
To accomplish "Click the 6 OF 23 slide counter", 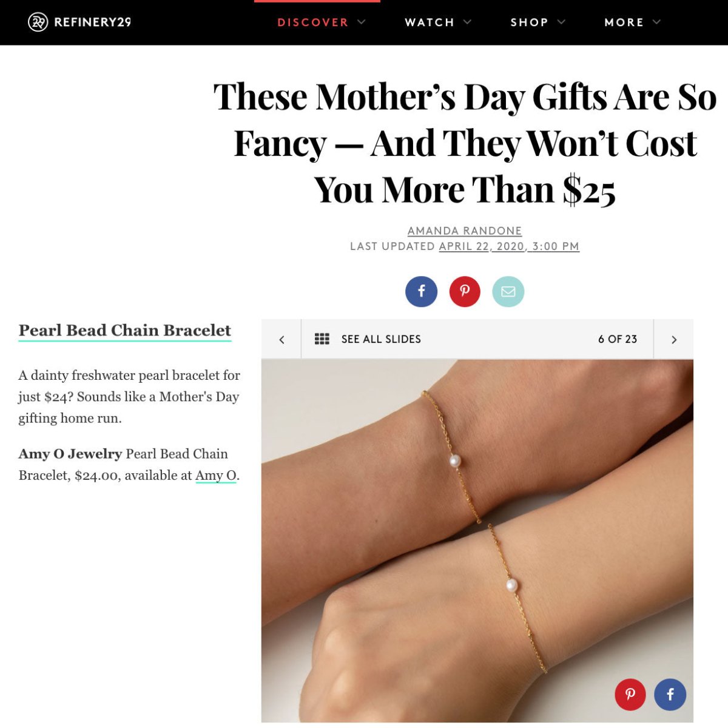I will pyautogui.click(x=618, y=339).
